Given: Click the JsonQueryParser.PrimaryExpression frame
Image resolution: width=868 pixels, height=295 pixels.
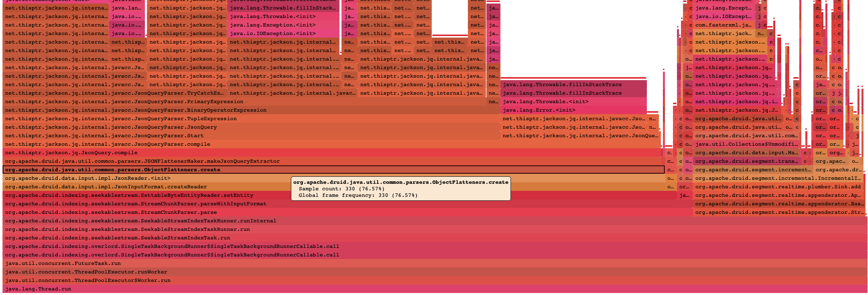Looking at the screenshot, I should [x=245, y=102].
